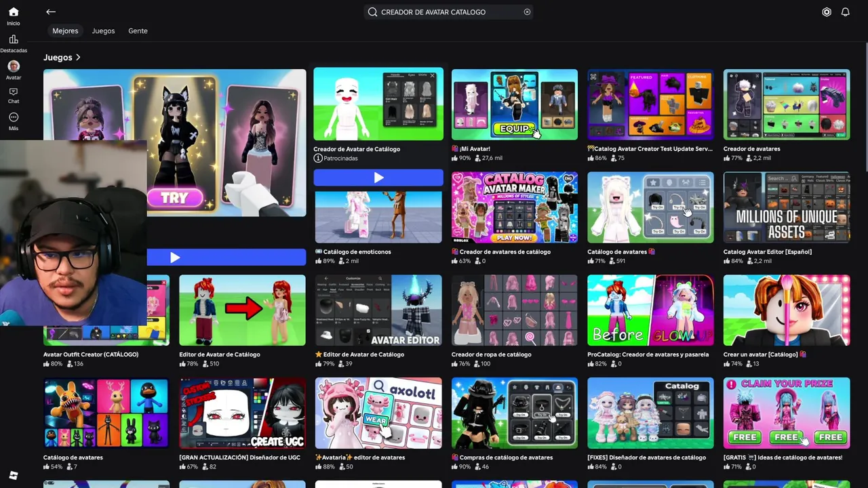Play the sponsored Creador de Avatar de Catálogo
This screenshot has width=868, height=488.
pos(378,178)
